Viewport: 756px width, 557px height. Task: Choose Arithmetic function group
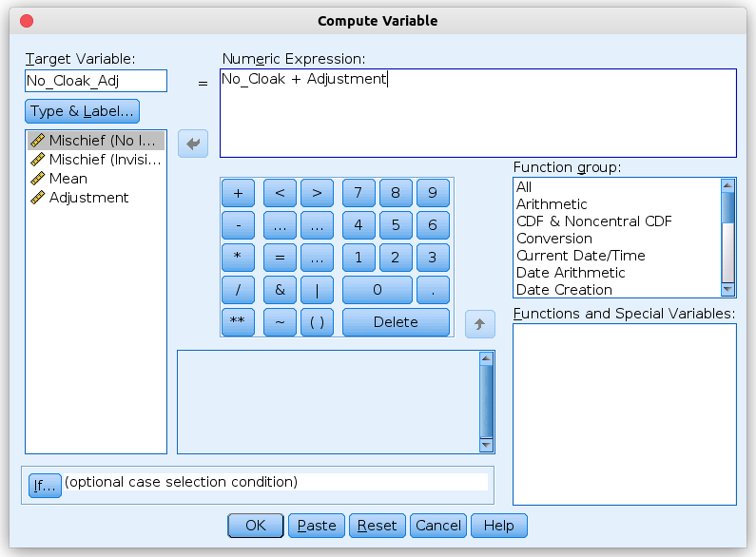[x=618, y=203]
